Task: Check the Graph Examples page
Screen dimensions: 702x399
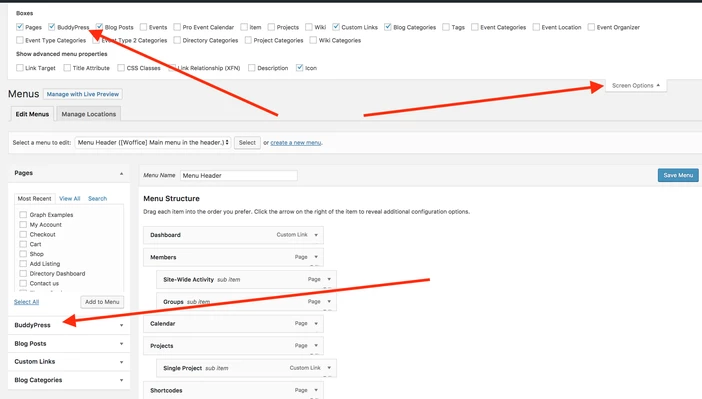Action: [23, 215]
